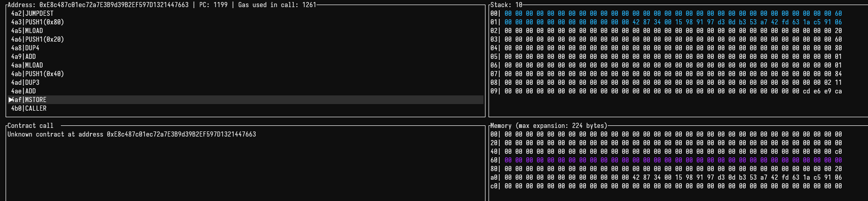Select the 4b0 CALLER opcode line
Viewport: 868px width, 201px height.
pos(28,109)
